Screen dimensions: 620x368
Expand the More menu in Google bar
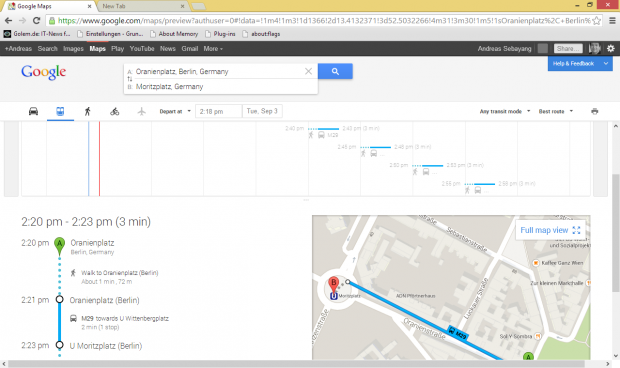pos(213,49)
